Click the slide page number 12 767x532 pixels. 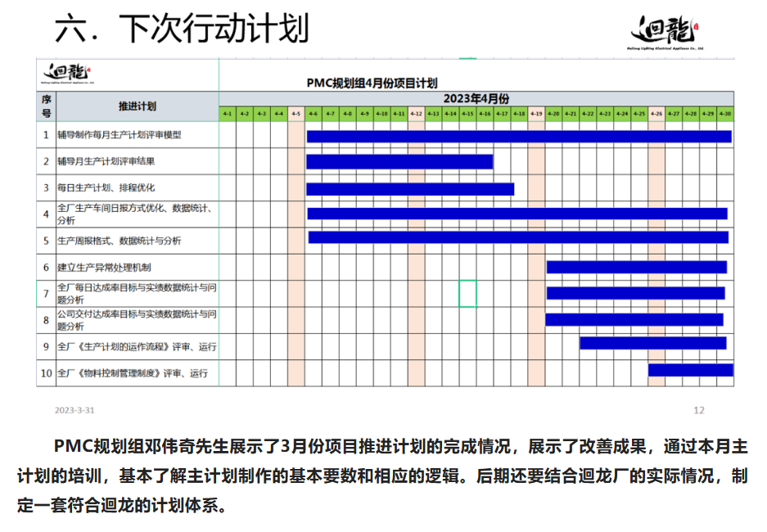click(699, 410)
